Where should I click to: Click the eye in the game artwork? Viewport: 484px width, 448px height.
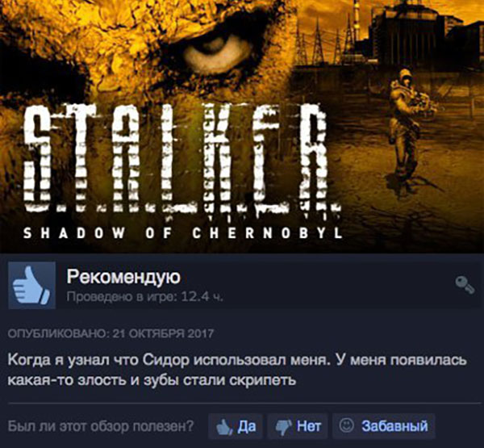tap(216, 49)
